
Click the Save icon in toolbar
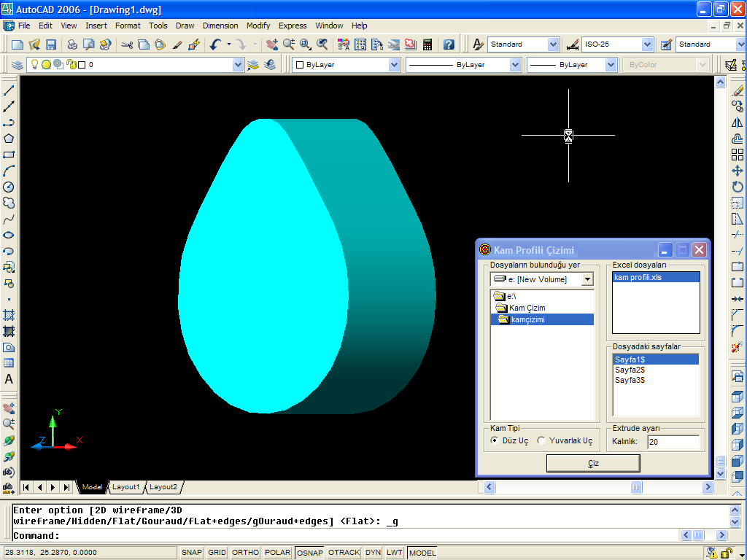pyautogui.click(x=51, y=44)
